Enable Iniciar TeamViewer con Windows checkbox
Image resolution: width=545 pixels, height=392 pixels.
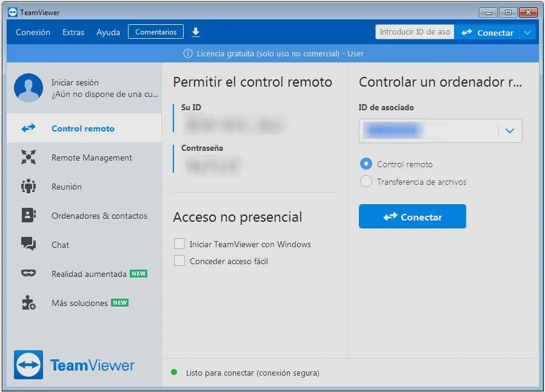(179, 244)
